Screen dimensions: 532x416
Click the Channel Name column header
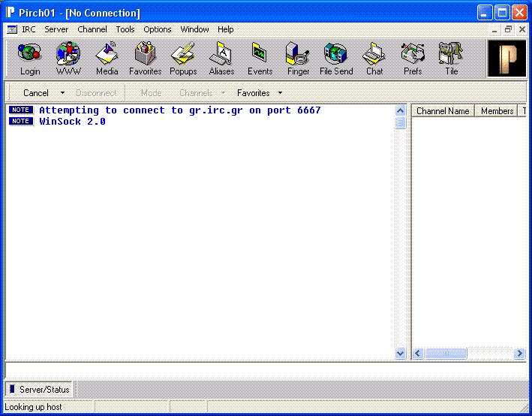coord(443,111)
